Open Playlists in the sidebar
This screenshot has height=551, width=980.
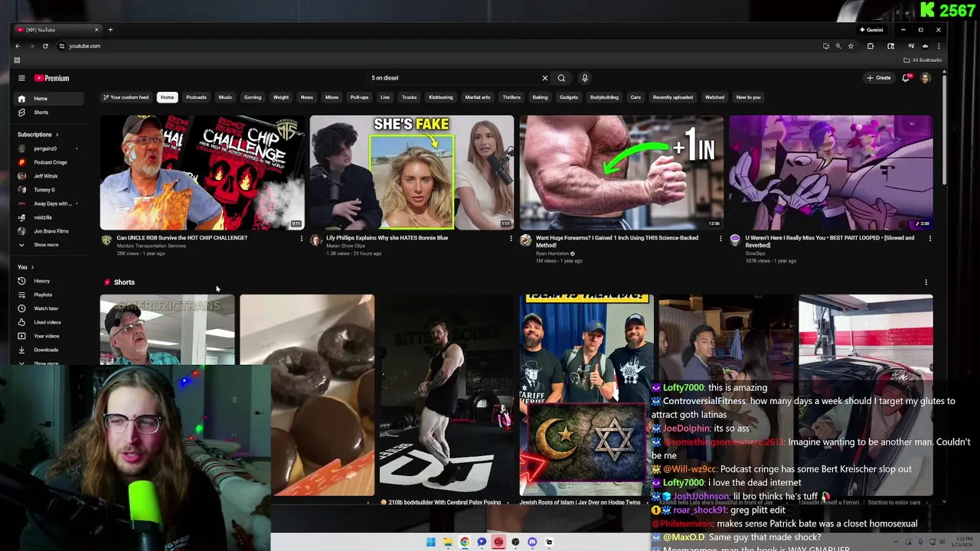point(49,295)
